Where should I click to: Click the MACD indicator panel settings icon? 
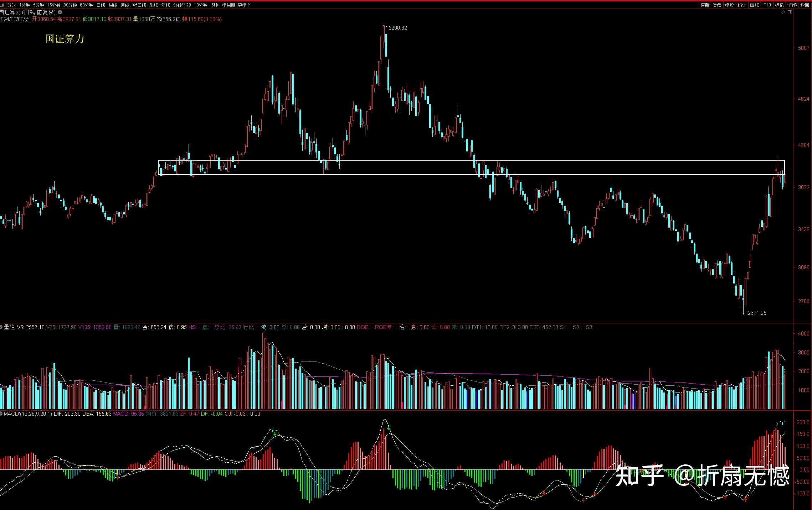(1, 414)
